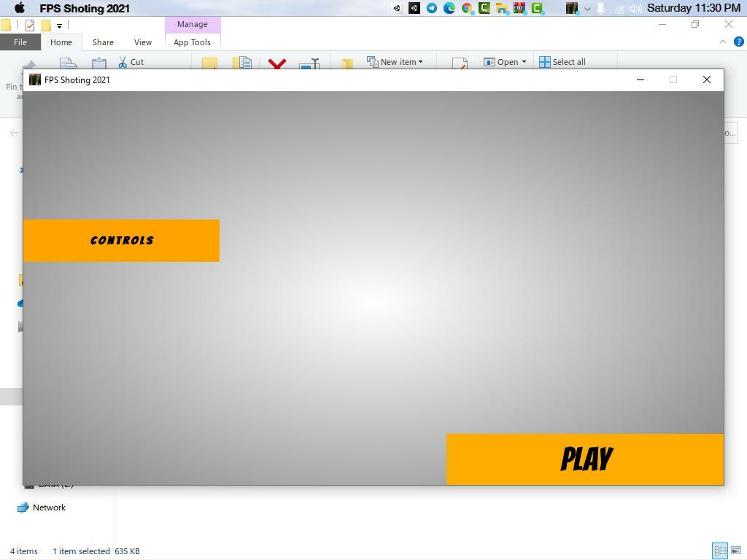This screenshot has height=560, width=747.
Task: Collapse the ribbon with the chevron
Action: tap(723, 42)
